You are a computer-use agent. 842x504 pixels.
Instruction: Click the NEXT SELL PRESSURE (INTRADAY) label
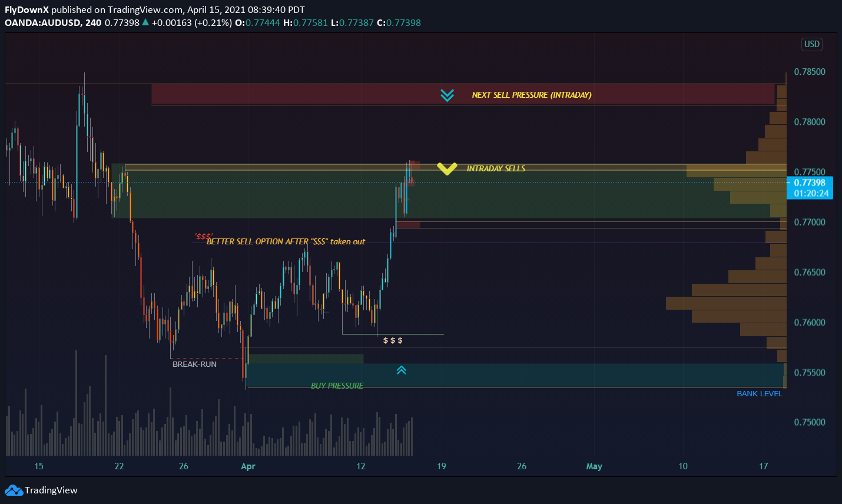532,95
